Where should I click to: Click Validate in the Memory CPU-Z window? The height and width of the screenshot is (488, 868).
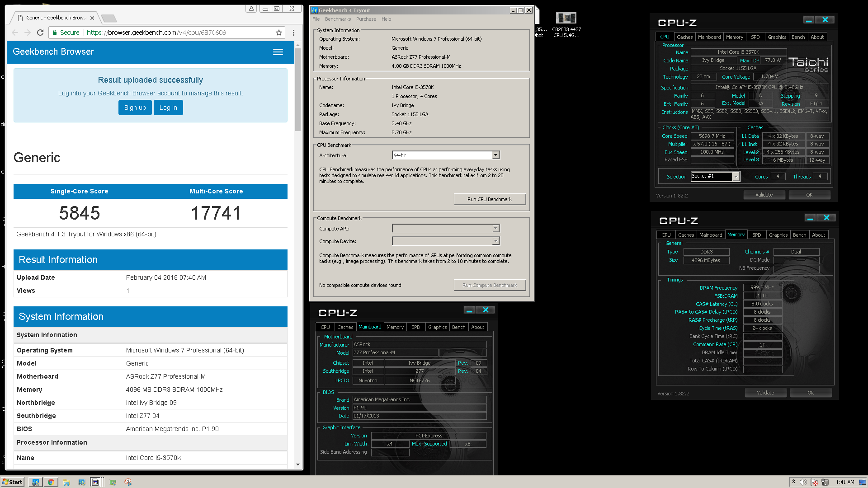pos(765,393)
